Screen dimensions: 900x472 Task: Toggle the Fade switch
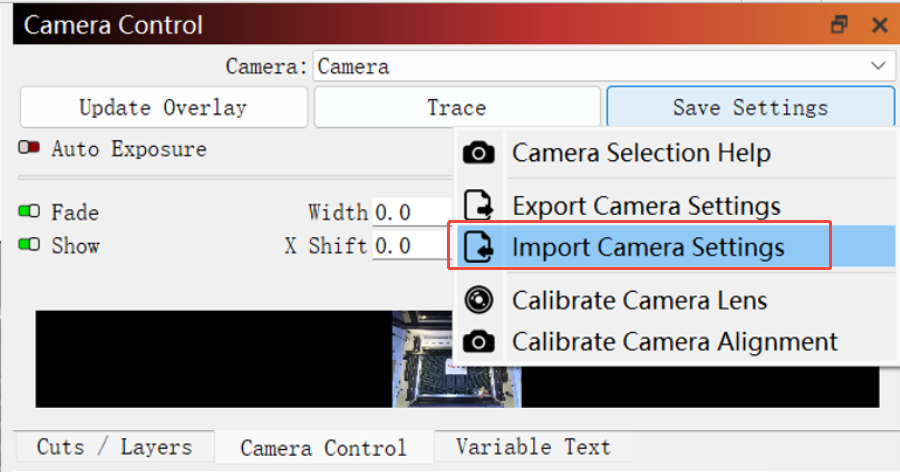coord(29,212)
